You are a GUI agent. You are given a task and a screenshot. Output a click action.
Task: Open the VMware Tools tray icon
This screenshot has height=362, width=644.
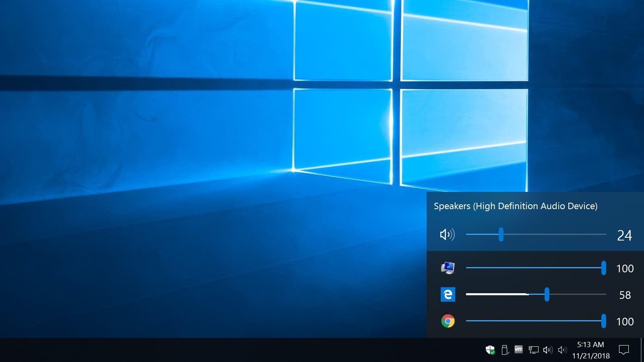(x=518, y=350)
